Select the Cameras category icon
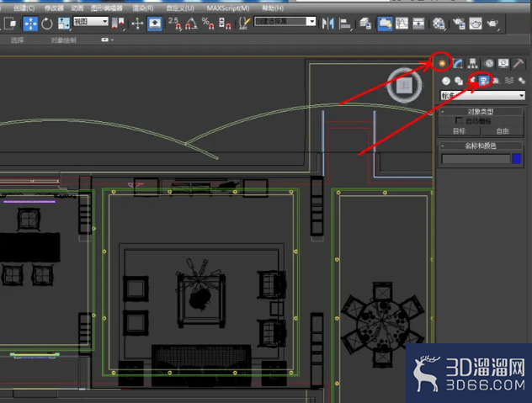This screenshot has height=403, width=532. coord(484,81)
